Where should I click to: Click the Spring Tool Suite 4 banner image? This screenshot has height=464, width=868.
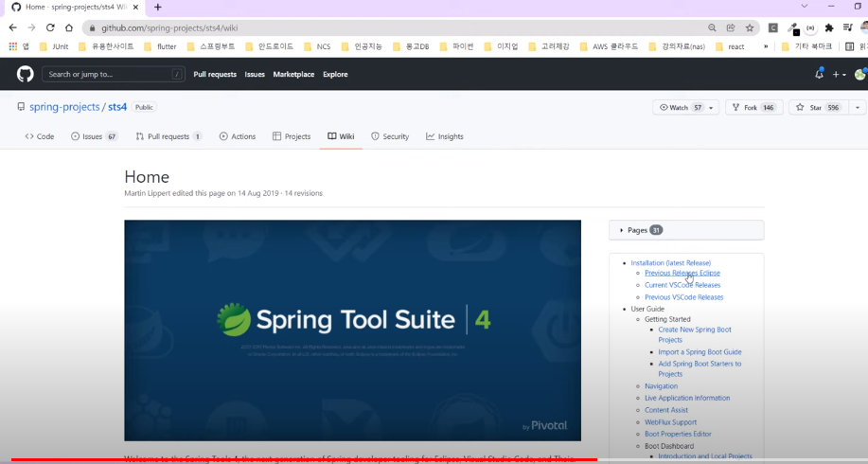click(353, 330)
